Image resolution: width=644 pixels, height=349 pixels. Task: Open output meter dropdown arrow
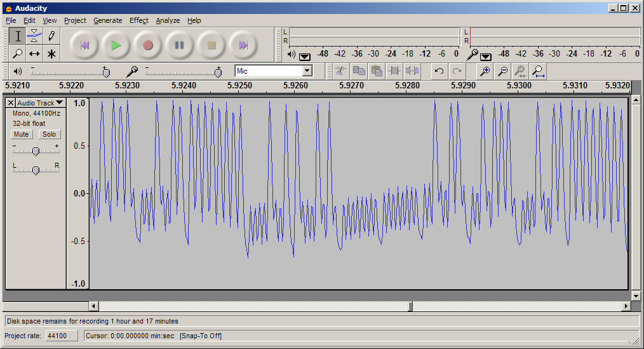[x=305, y=57]
